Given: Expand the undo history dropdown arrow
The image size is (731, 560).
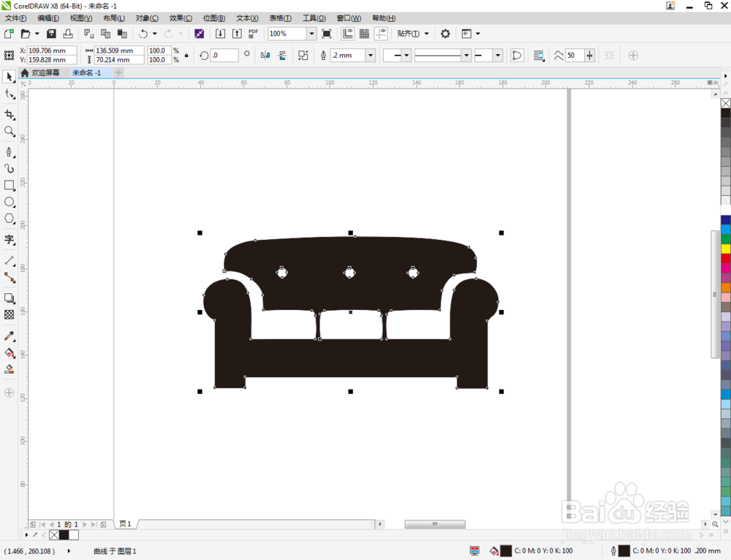Looking at the screenshot, I should pyautogui.click(x=155, y=34).
